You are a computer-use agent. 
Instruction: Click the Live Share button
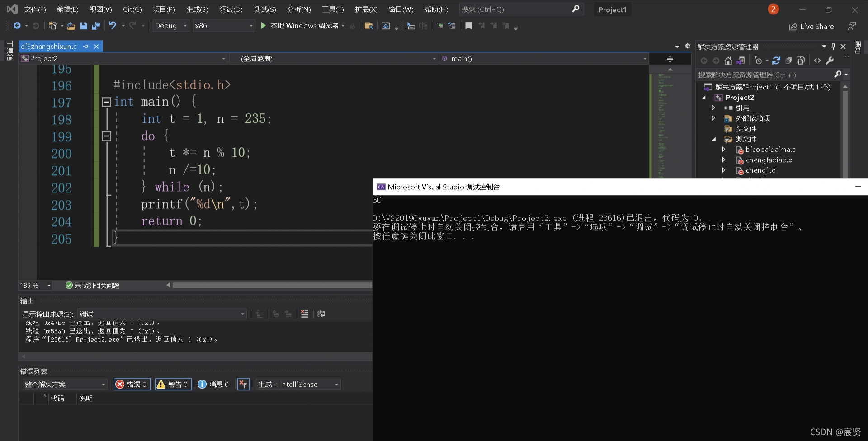[x=811, y=27]
